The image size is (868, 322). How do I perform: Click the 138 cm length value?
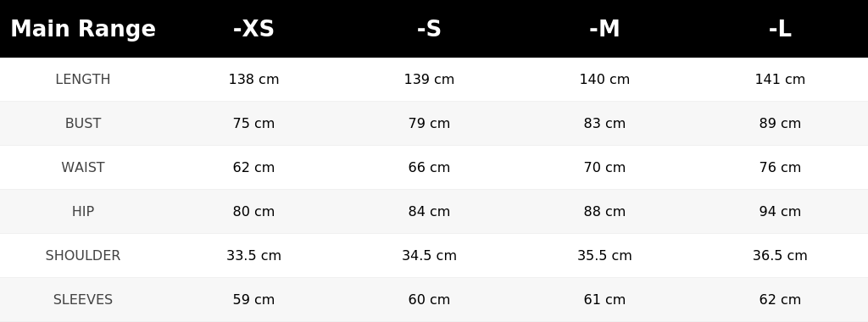253,79
